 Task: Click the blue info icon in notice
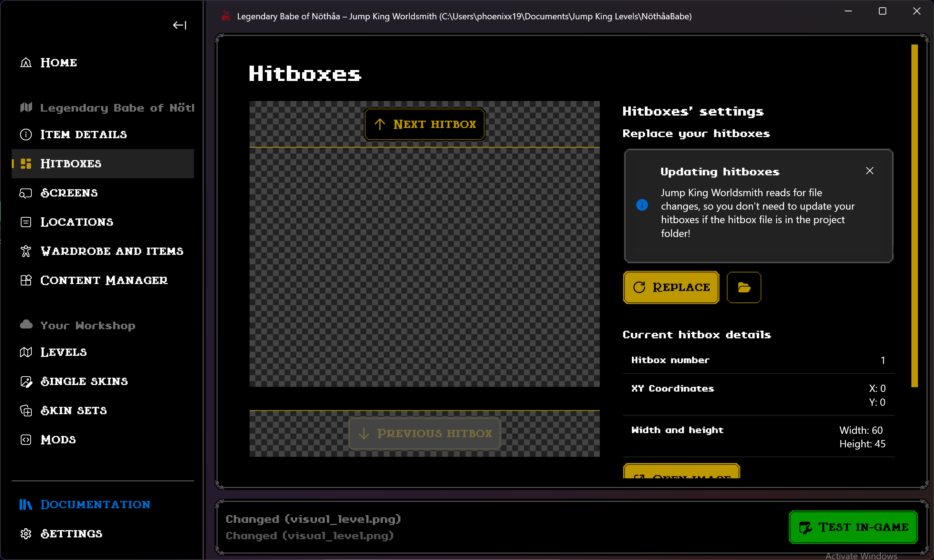(642, 205)
